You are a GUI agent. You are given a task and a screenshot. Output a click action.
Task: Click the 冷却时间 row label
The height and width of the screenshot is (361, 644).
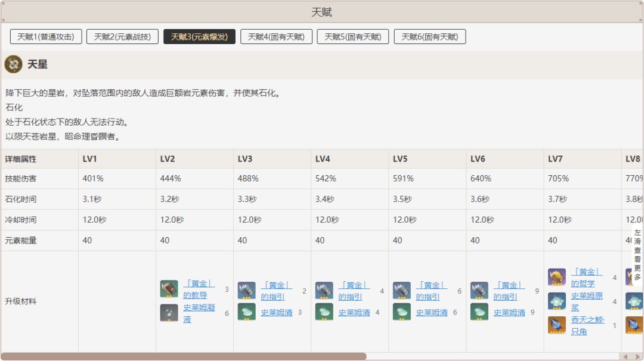[20, 219]
